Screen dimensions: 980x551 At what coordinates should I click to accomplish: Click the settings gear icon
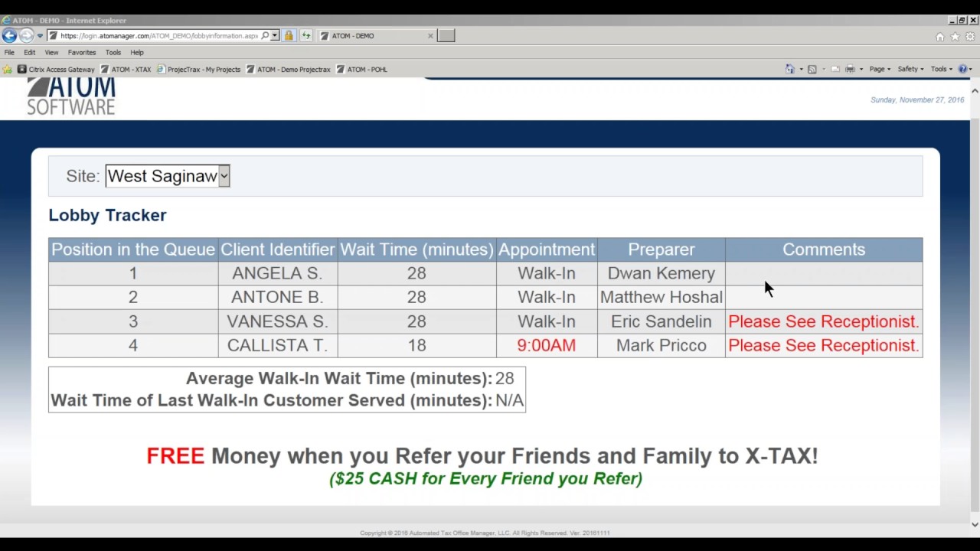click(969, 37)
